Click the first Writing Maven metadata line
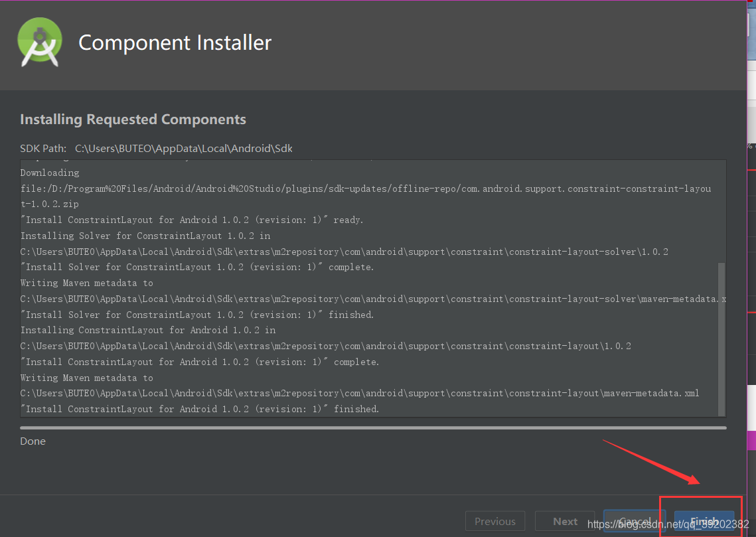The width and height of the screenshot is (756, 537). (x=87, y=283)
